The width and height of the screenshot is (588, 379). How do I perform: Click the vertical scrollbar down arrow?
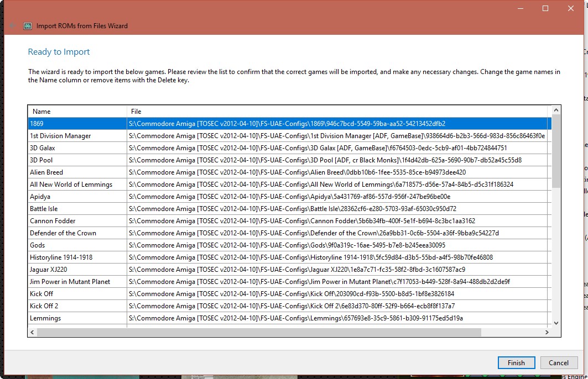[556, 323]
